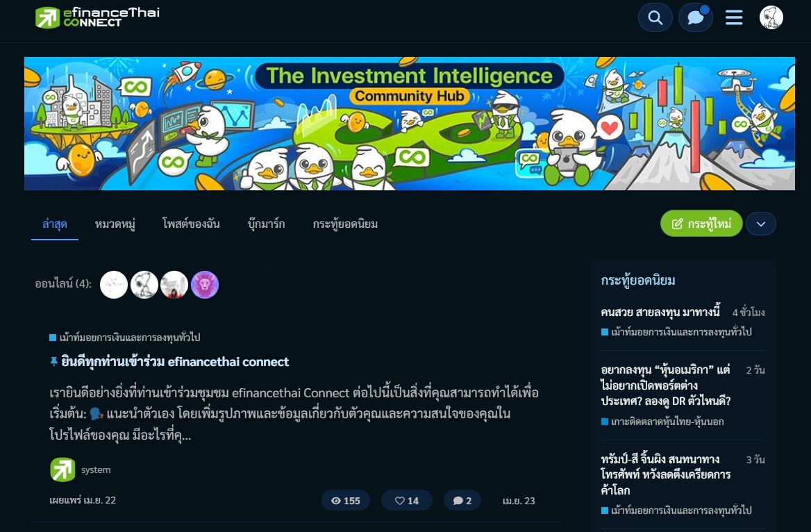Click the efinanceThai Connect logo
The height and width of the screenshot is (532, 811).
[x=98, y=17]
